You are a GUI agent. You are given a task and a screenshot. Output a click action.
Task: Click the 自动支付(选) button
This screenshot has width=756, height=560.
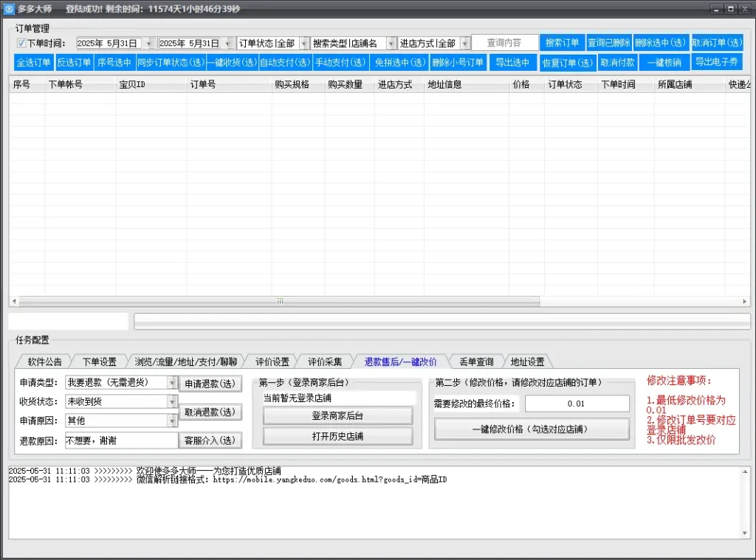click(285, 63)
